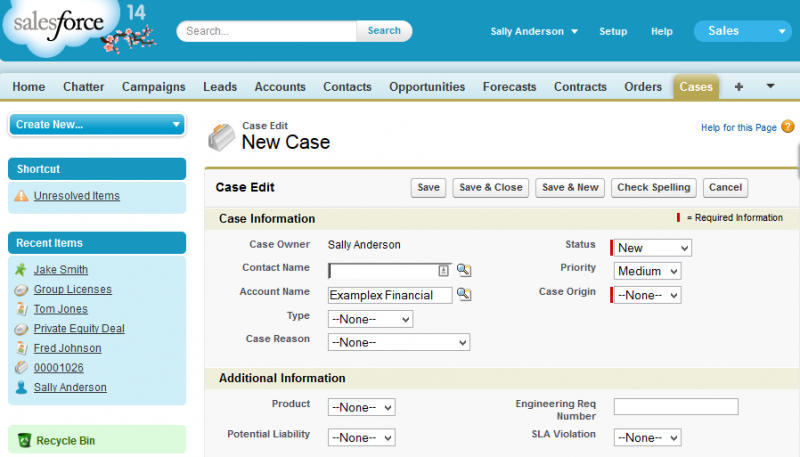Click the Private Equity Deal icon
The height and width of the screenshot is (457, 800).
coord(21,329)
